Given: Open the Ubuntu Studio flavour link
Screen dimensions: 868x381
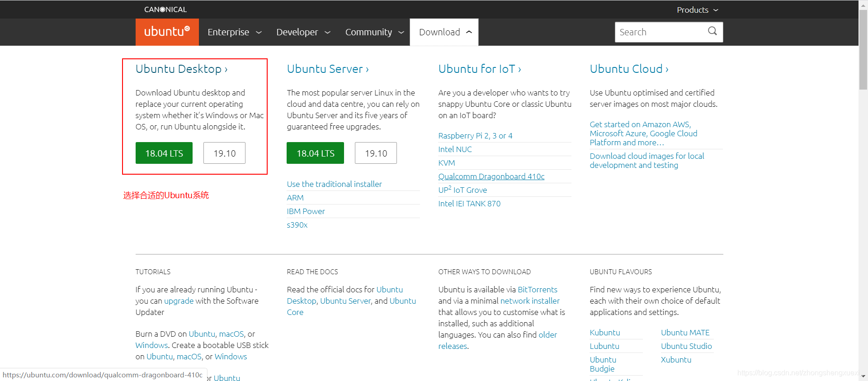Looking at the screenshot, I should click(x=686, y=346).
